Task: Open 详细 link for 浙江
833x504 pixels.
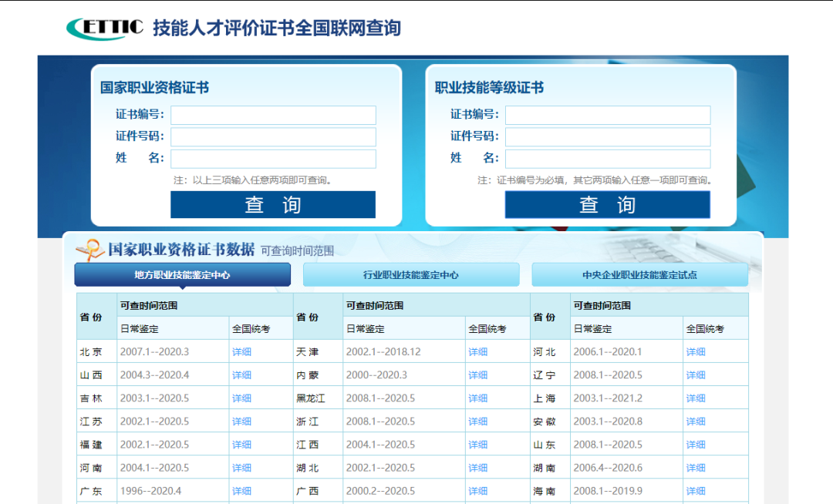Action: [477, 422]
